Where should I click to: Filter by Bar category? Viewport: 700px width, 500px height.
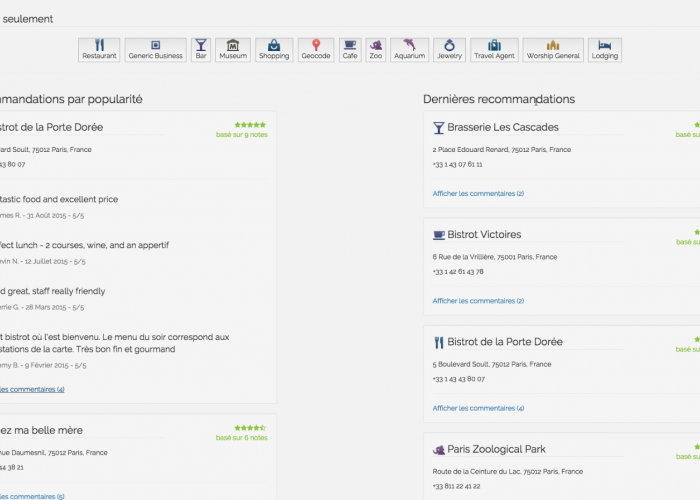click(x=201, y=50)
